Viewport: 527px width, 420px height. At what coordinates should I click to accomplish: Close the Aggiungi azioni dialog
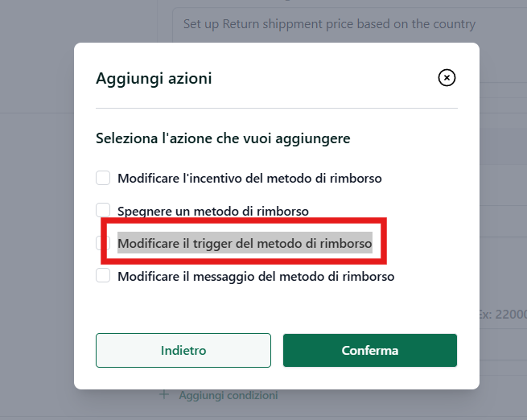tap(447, 77)
